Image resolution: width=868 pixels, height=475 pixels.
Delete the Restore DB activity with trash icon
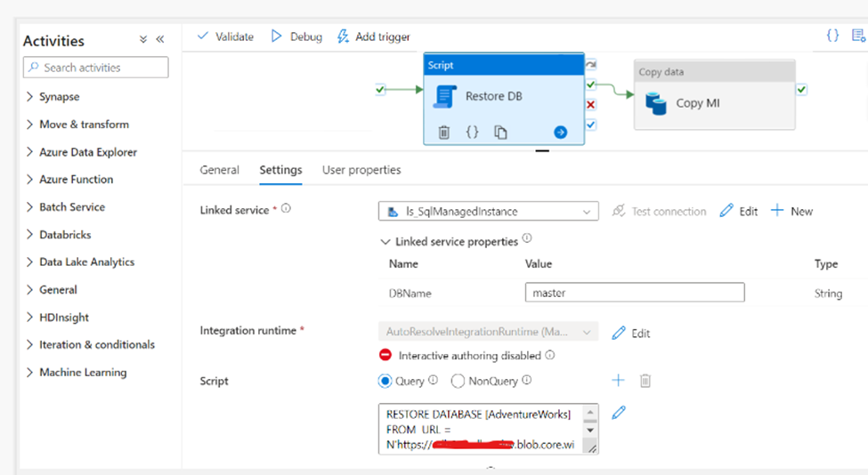(x=444, y=133)
